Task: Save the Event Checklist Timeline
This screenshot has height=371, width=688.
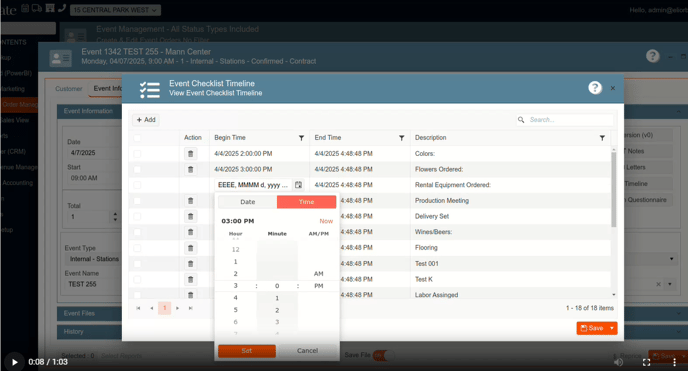Action: 591,328
